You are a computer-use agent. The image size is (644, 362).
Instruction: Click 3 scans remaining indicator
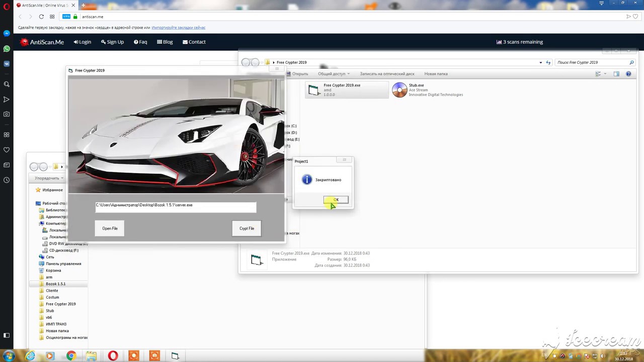pos(520,42)
